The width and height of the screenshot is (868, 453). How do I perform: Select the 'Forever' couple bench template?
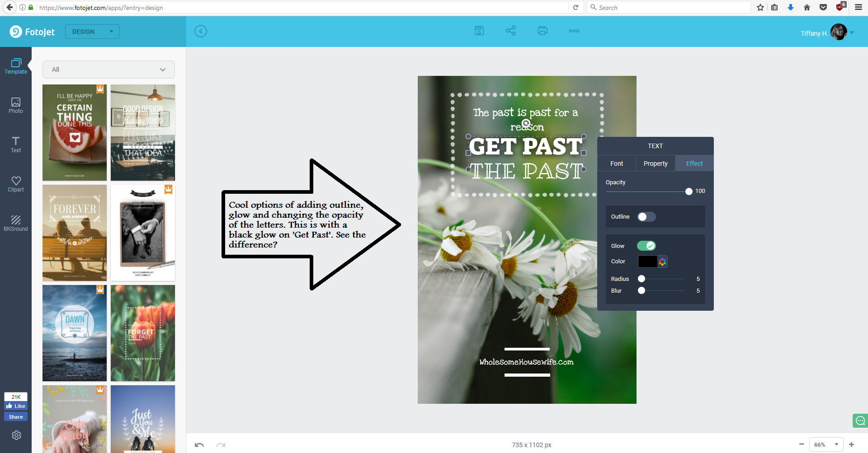[x=75, y=233]
